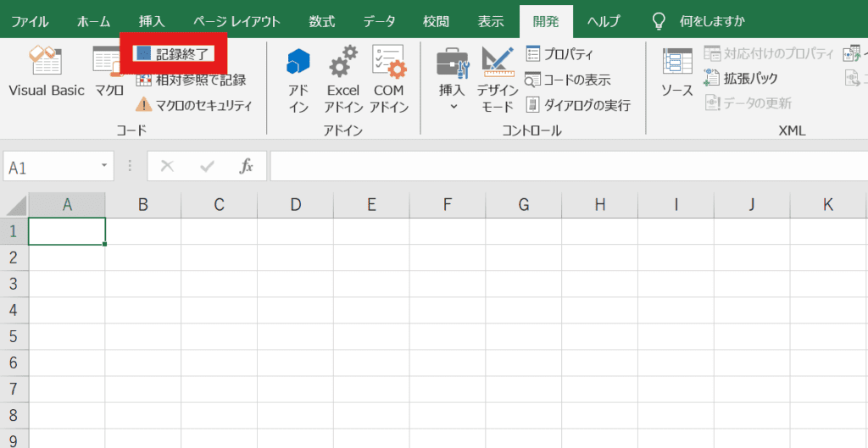Screen dimensions: 868x448
Task: Select column D header
Action: 295,204
